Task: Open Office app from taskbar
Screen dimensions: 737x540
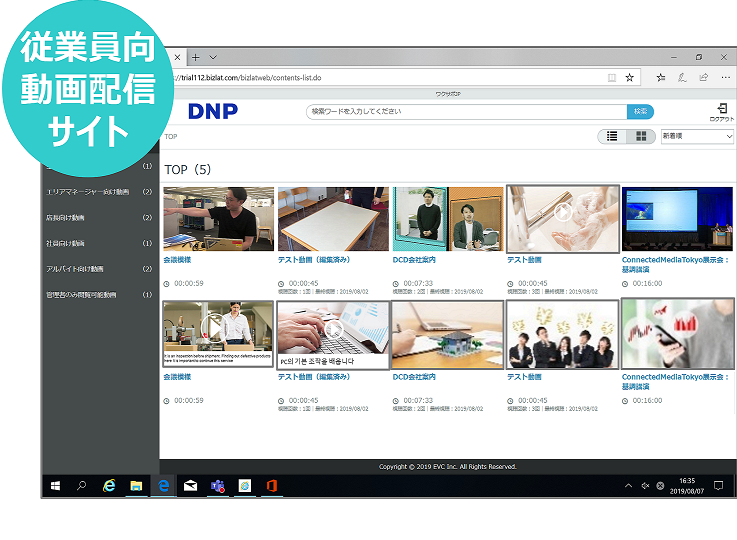Action: [x=271, y=486]
